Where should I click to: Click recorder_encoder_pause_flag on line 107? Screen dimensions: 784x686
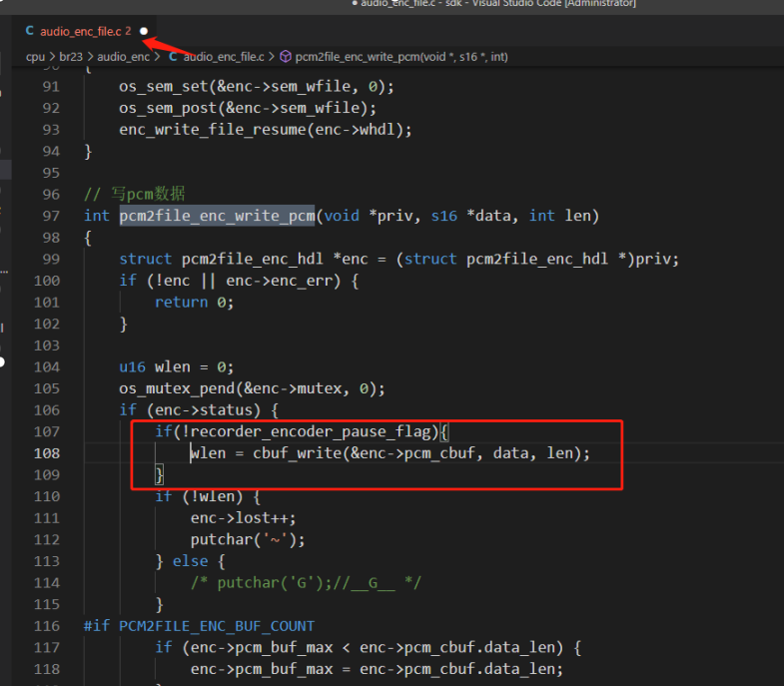tap(311, 432)
